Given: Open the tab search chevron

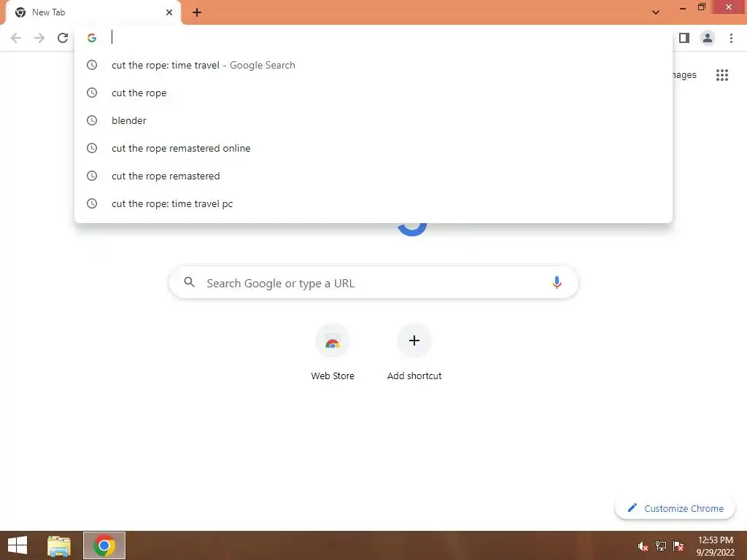Looking at the screenshot, I should (x=656, y=12).
